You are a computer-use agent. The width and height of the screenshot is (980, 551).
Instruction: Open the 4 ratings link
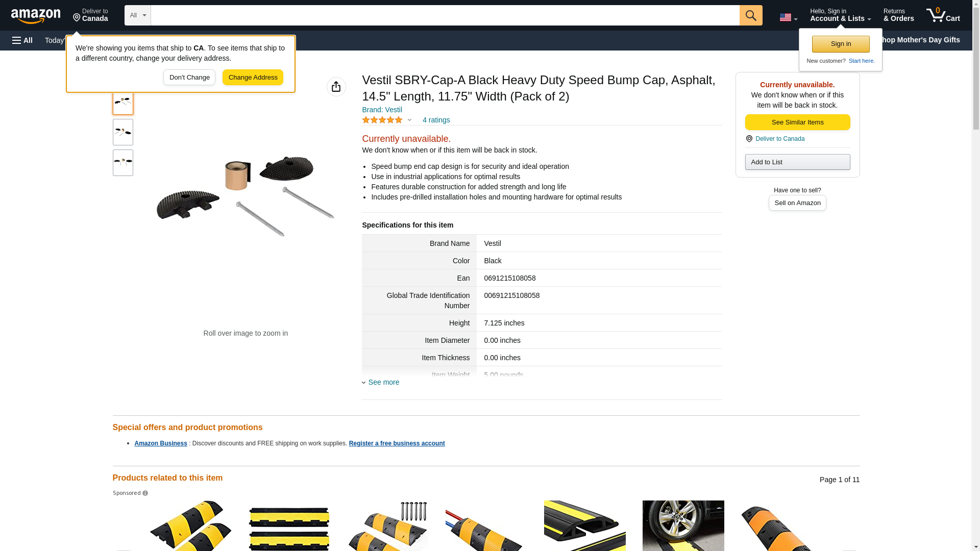tap(436, 120)
